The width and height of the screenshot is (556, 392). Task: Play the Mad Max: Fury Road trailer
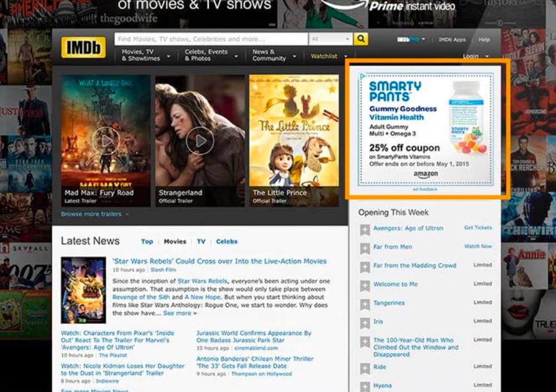click(106, 140)
